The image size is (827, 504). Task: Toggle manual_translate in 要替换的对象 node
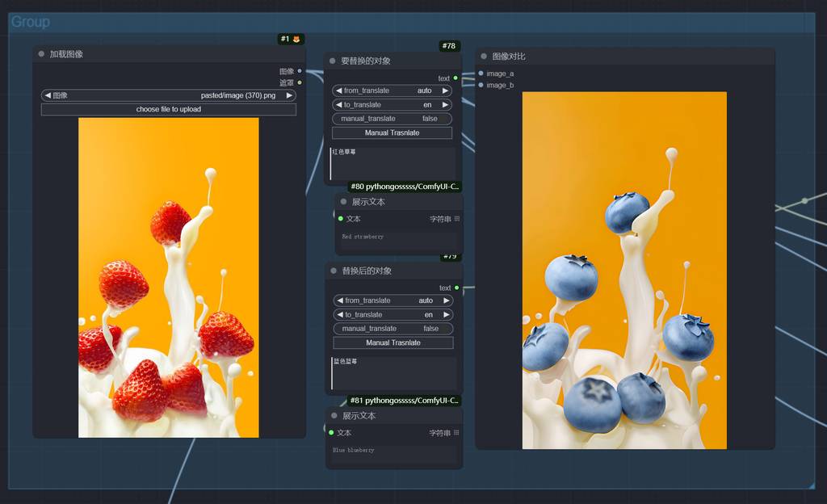coord(392,119)
